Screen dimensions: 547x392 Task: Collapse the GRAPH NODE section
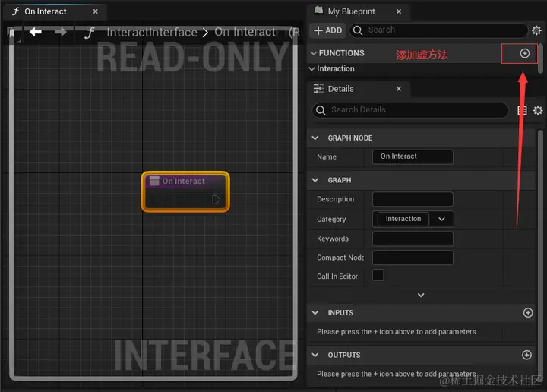coord(315,138)
